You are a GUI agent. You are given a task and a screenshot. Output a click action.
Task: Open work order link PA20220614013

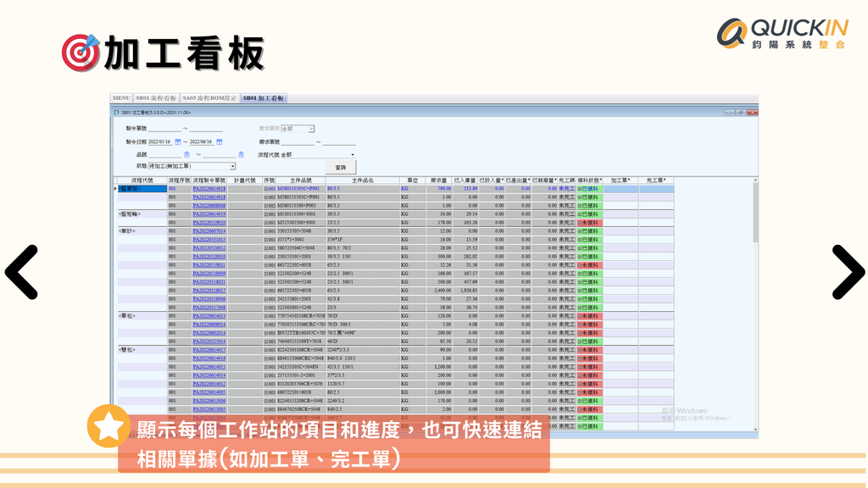click(210, 315)
